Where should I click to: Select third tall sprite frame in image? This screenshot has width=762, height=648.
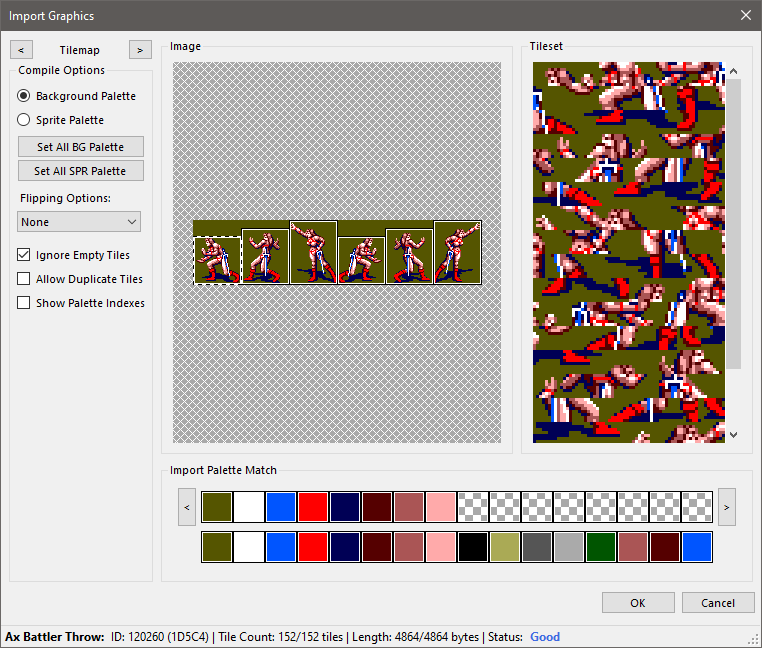[x=313, y=252]
